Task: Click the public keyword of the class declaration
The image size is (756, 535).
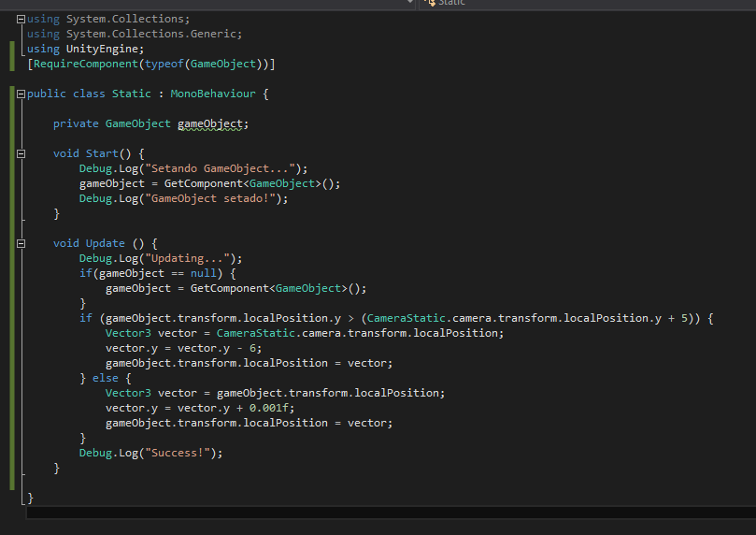Action: [47, 94]
